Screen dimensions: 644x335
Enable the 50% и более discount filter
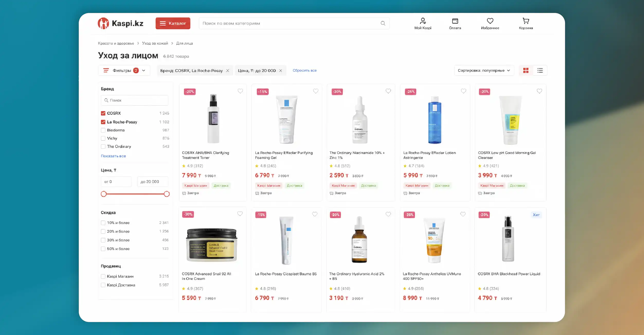[103, 249]
